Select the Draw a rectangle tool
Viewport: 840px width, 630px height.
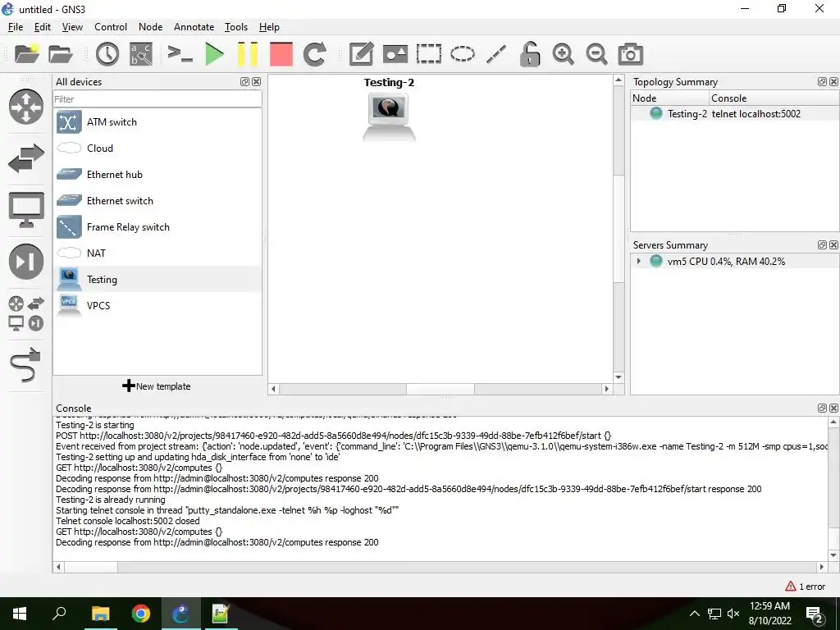tap(428, 54)
